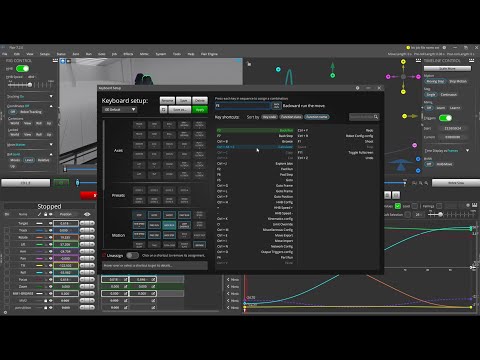This screenshot has height=360, width=480.
Task: Click the top yellow jog handle circle
Action: [403, 62]
